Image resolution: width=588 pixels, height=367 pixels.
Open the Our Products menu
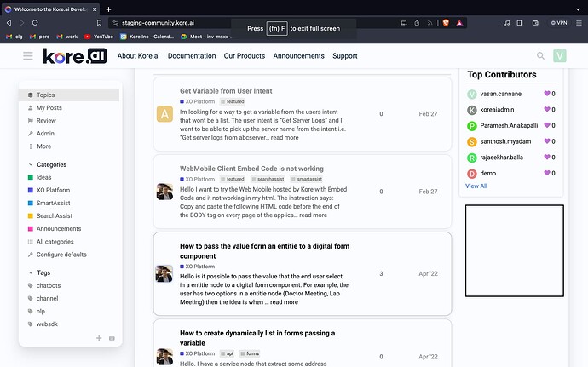pos(245,56)
